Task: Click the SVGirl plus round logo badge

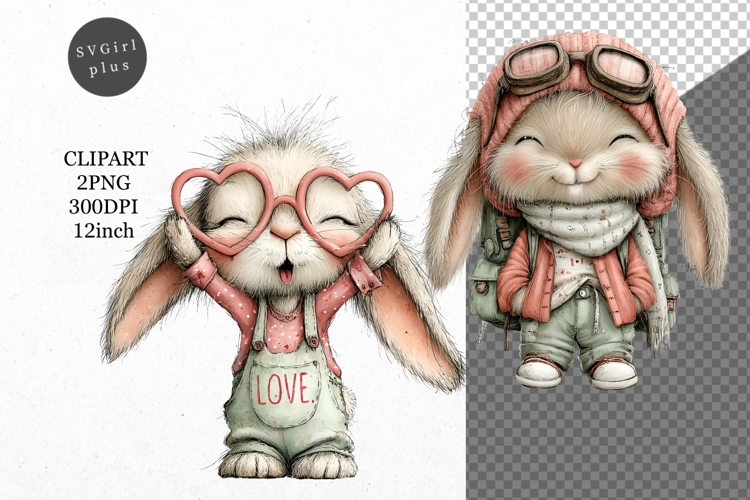Action: (x=107, y=56)
